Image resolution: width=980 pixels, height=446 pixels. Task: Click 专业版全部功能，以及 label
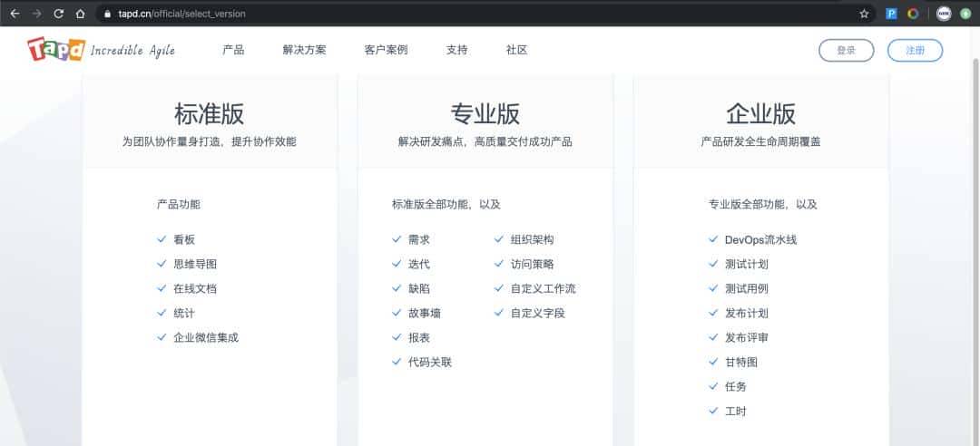762,204
